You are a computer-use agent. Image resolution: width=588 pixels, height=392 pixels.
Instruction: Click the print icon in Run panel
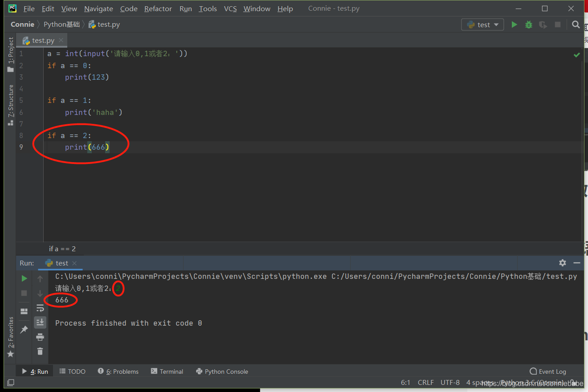point(40,337)
